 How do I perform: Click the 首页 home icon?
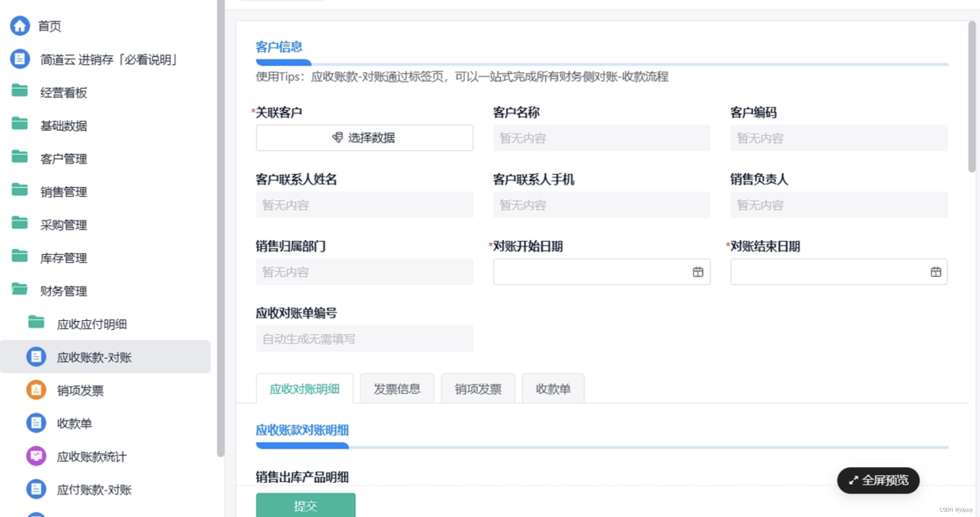20,26
